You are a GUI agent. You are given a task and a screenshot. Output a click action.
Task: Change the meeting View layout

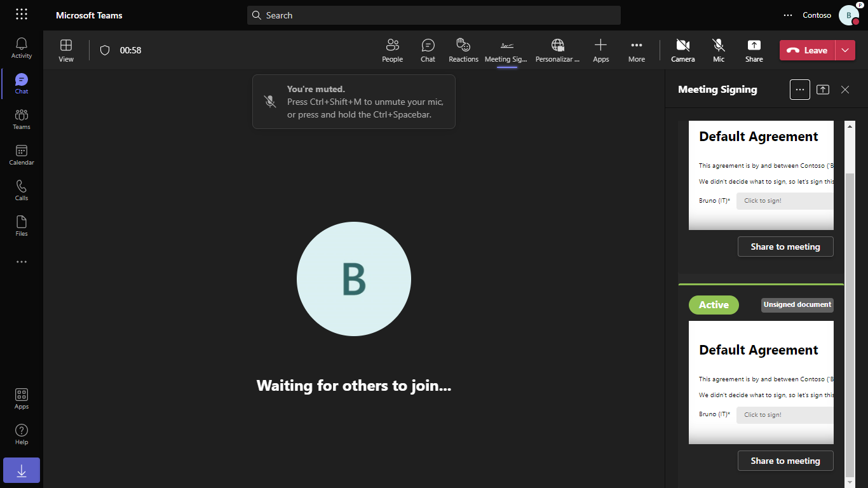coord(66,50)
